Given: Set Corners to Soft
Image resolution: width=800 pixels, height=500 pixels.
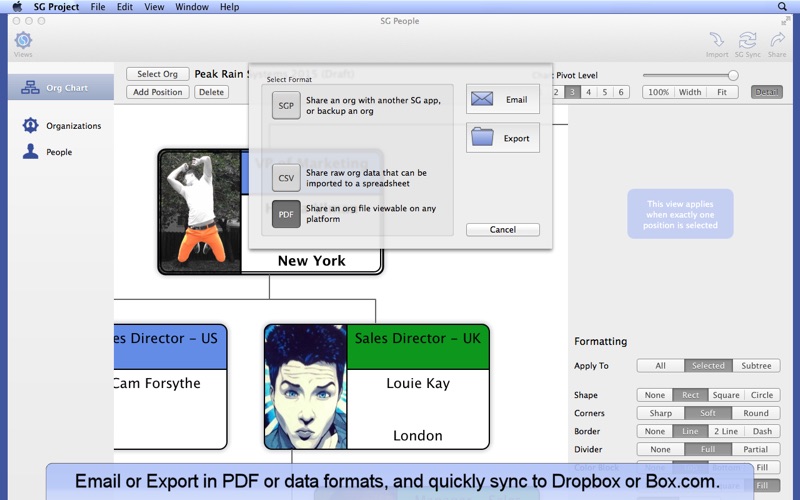Looking at the screenshot, I should tap(708, 413).
